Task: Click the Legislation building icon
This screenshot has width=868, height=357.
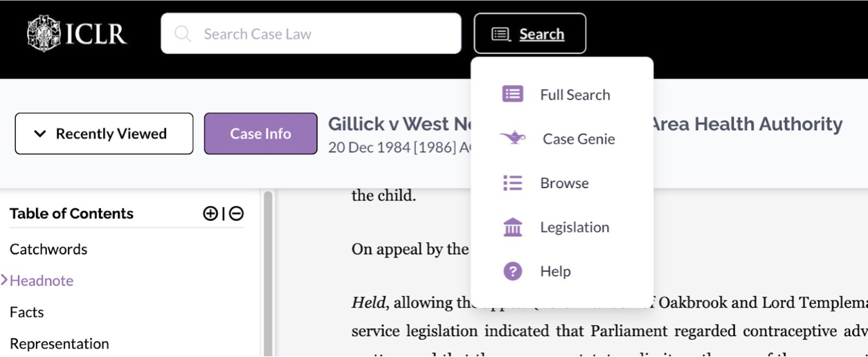Action: pos(512,227)
